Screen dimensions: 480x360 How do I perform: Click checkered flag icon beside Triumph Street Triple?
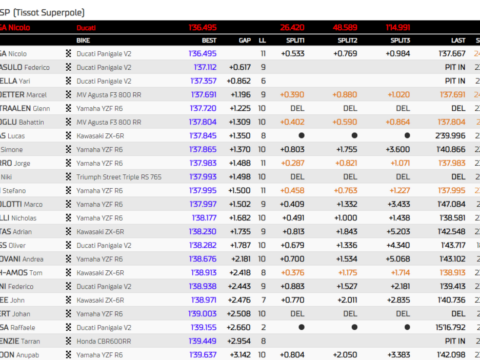click(x=68, y=176)
